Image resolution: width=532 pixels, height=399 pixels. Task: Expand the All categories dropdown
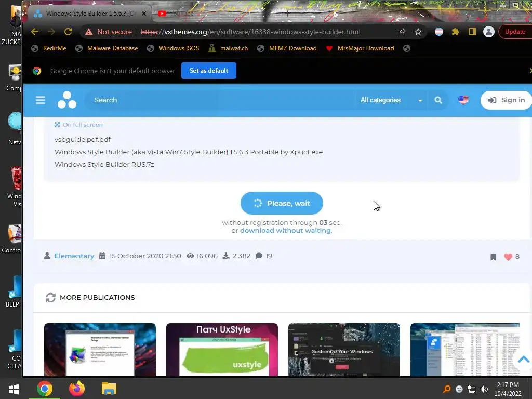pos(391,100)
